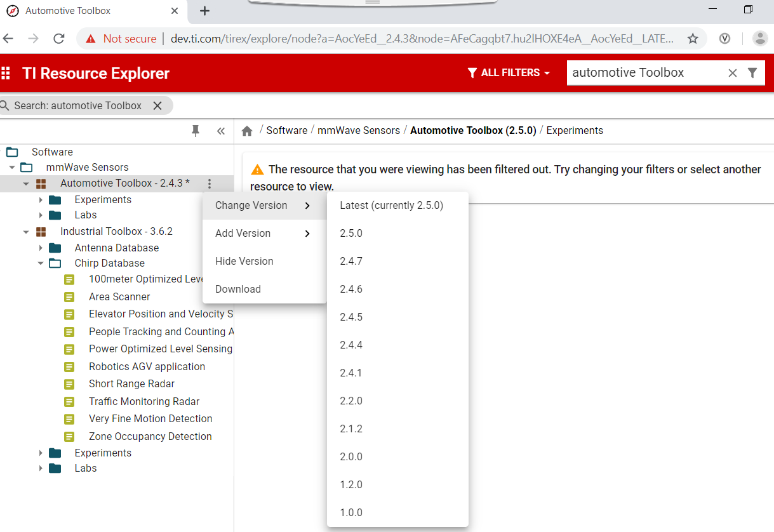This screenshot has height=532, width=774.
Task: Open Traffic Monitoring Radar item
Action: (x=144, y=402)
